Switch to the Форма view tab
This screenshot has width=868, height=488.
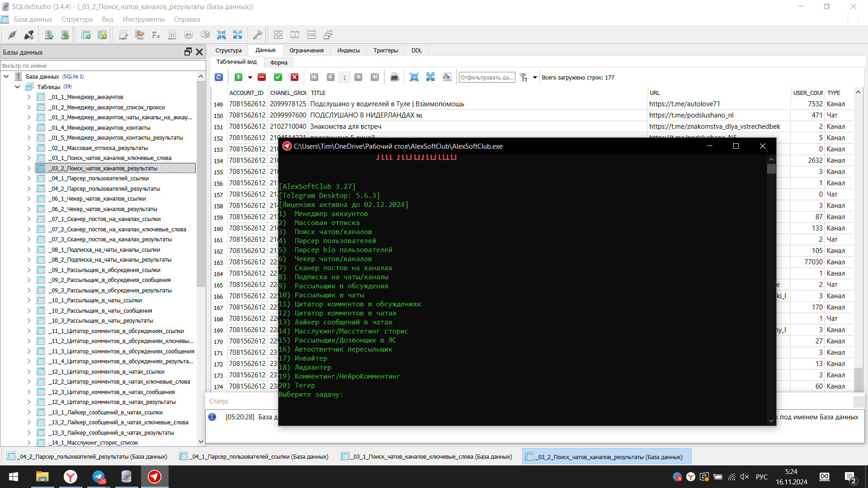(278, 62)
